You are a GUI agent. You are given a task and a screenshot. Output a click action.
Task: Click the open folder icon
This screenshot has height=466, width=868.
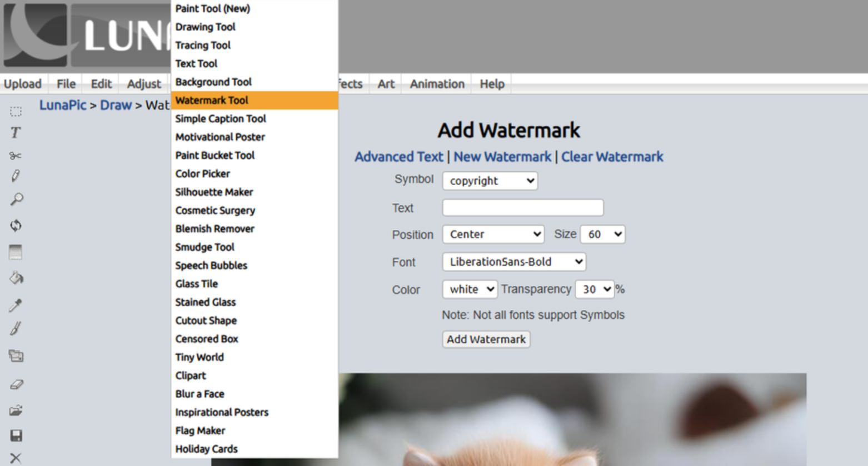click(16, 411)
